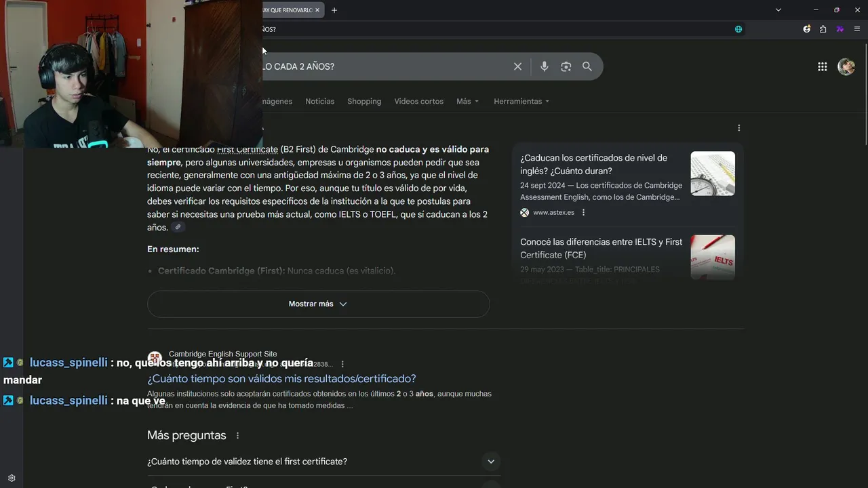Open the browser extensions puzzle icon

(x=823, y=29)
